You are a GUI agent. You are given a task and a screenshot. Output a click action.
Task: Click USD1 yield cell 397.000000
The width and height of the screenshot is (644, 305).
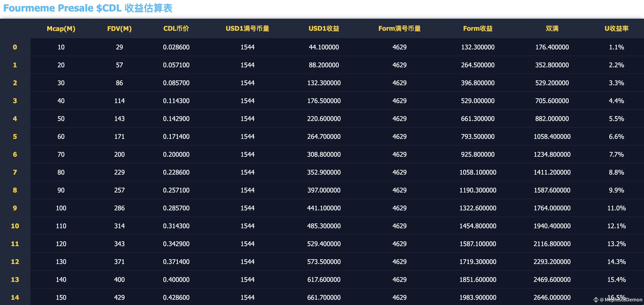point(324,190)
